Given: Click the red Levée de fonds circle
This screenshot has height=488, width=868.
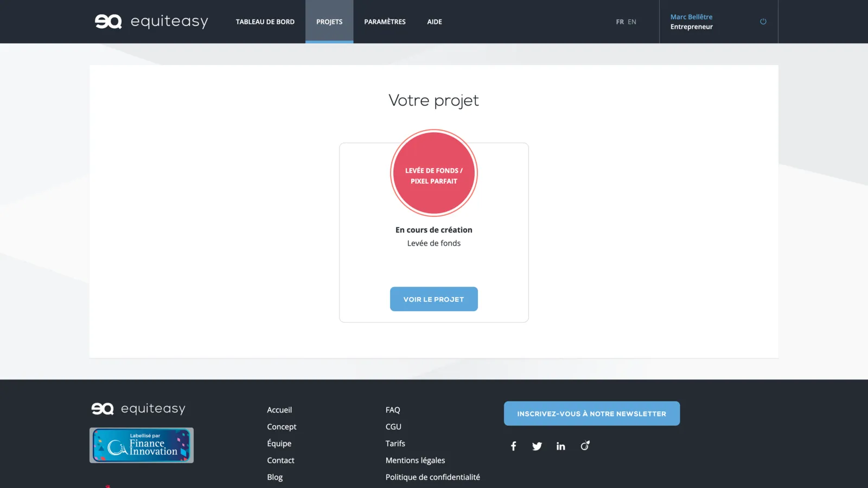Looking at the screenshot, I should tap(434, 174).
